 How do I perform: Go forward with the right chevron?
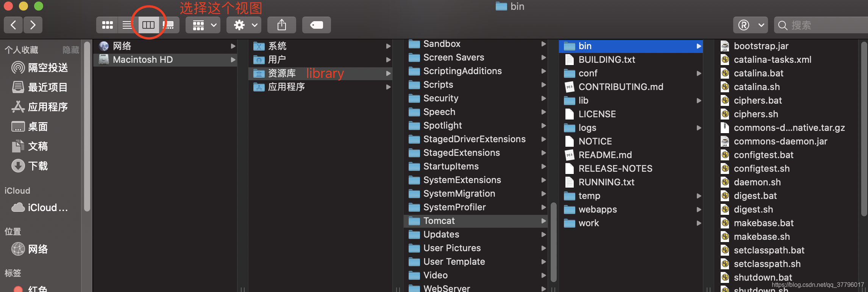(33, 25)
